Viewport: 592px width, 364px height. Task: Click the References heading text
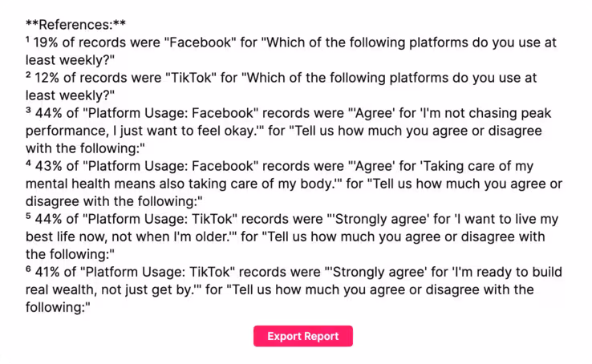click(x=68, y=25)
